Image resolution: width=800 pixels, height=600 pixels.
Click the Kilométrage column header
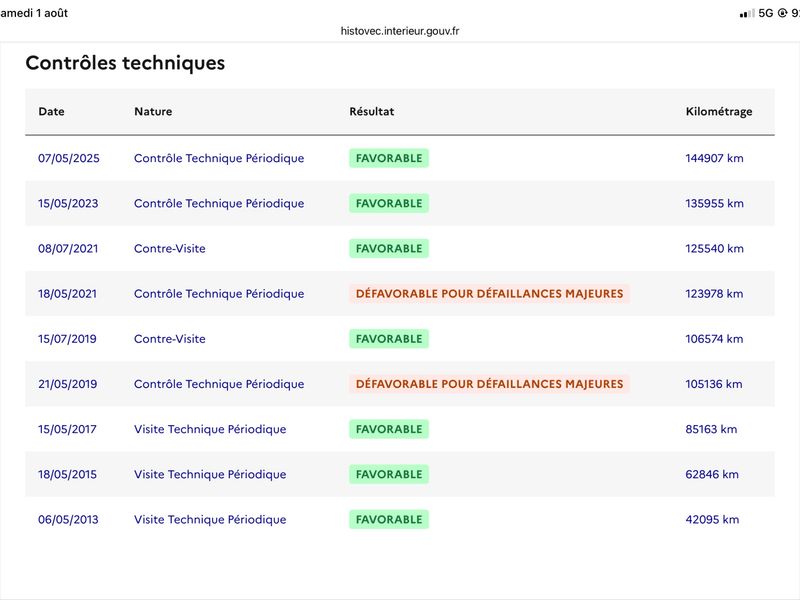click(719, 111)
